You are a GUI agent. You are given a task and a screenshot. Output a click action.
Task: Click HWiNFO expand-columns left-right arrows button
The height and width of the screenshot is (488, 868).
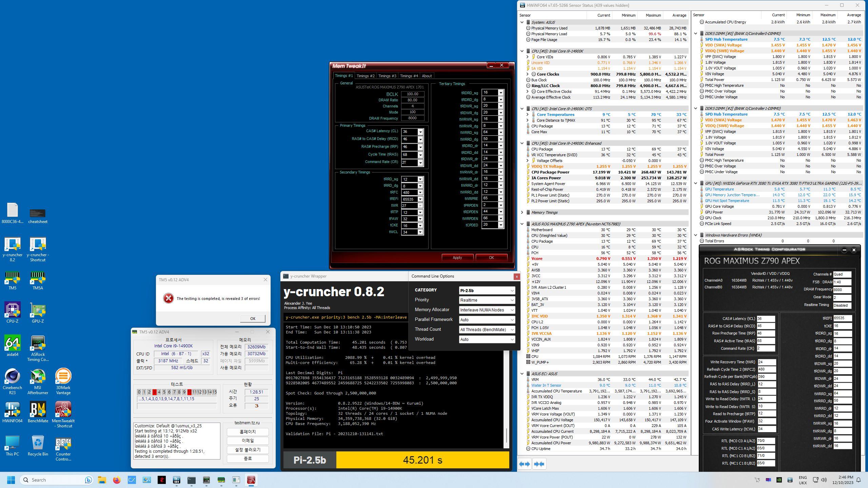(525, 464)
